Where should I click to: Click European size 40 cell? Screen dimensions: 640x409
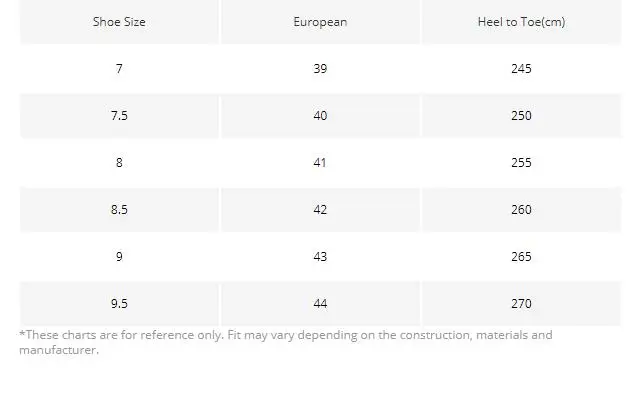pyautogui.click(x=320, y=116)
